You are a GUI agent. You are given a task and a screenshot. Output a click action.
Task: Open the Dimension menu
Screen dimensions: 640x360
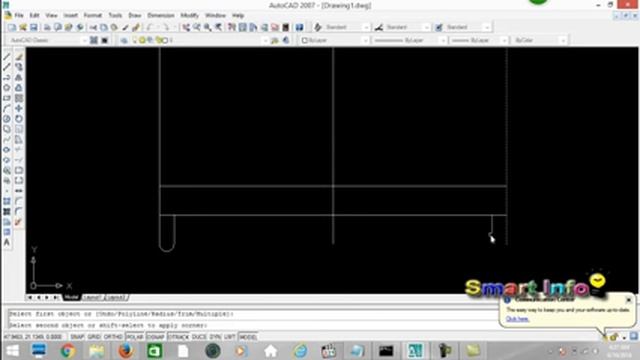[x=161, y=15]
